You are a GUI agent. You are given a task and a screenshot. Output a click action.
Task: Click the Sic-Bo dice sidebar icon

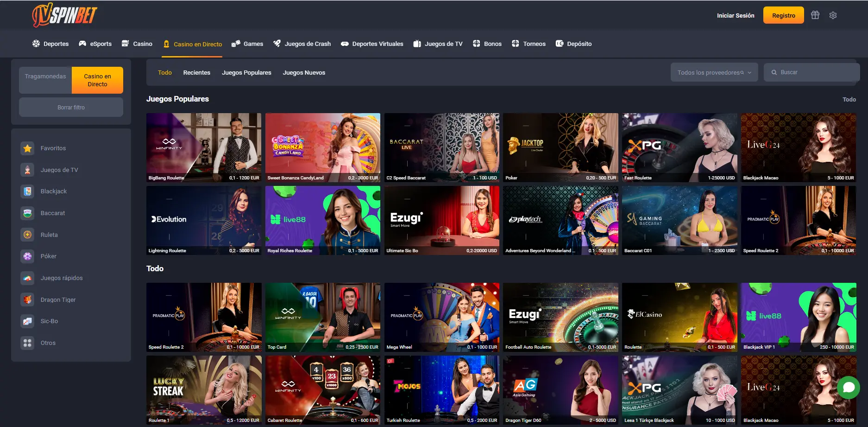point(27,321)
